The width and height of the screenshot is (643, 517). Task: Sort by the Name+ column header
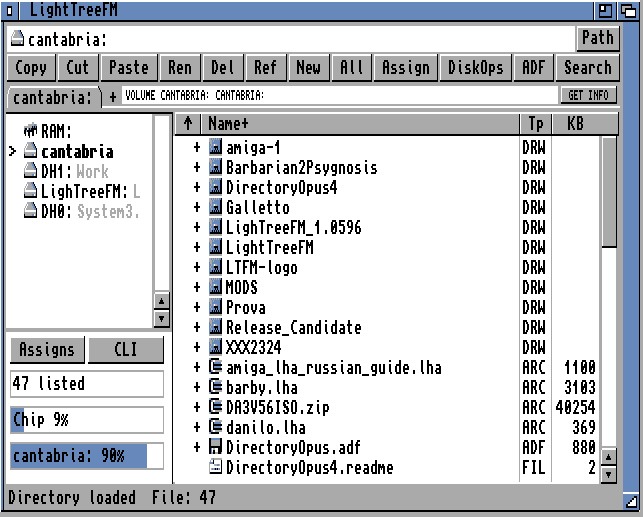(x=360, y=123)
